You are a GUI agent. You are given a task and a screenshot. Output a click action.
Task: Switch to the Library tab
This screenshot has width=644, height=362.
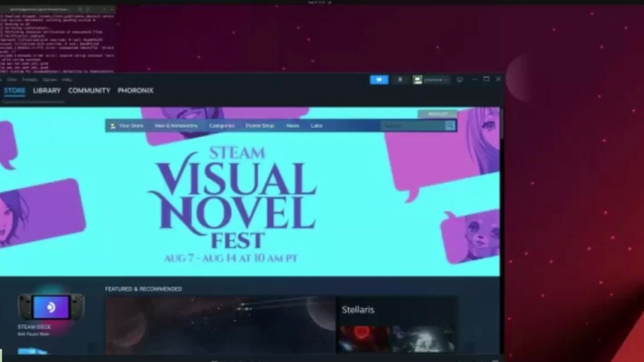(46, 91)
